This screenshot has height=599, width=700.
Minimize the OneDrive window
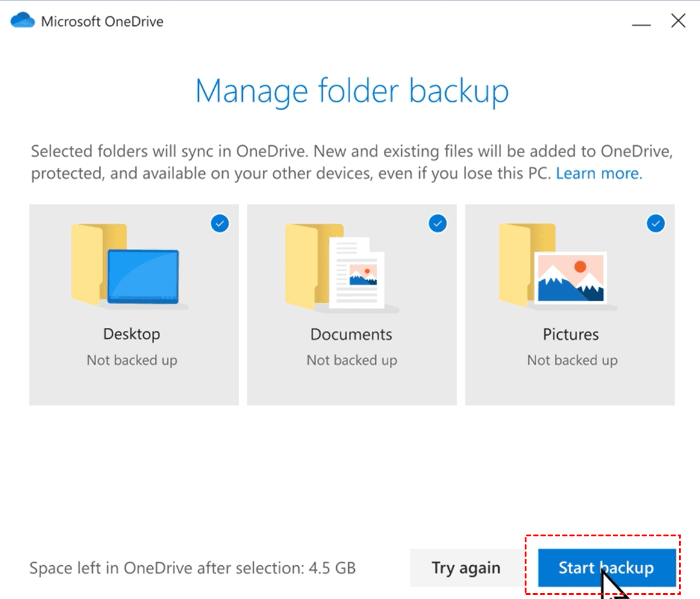tap(641, 23)
